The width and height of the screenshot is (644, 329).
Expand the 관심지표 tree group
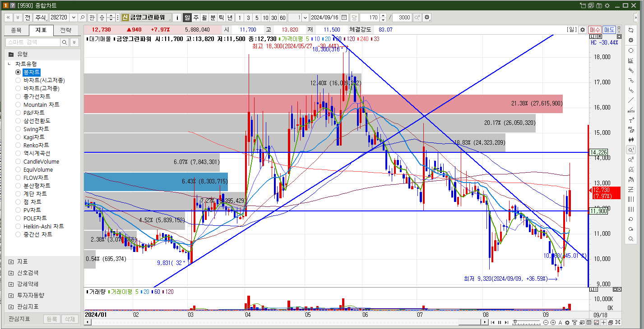point(11,306)
